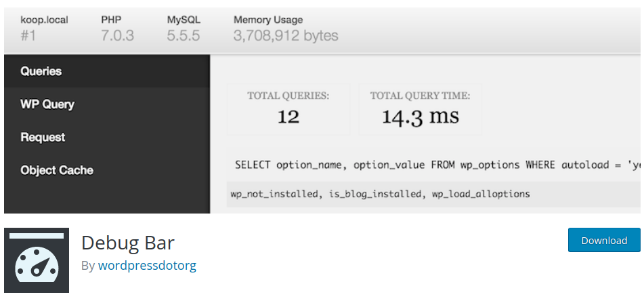Click the banner screenshot image of the debug panel
The width and height of the screenshot is (644, 303).
tap(322, 110)
